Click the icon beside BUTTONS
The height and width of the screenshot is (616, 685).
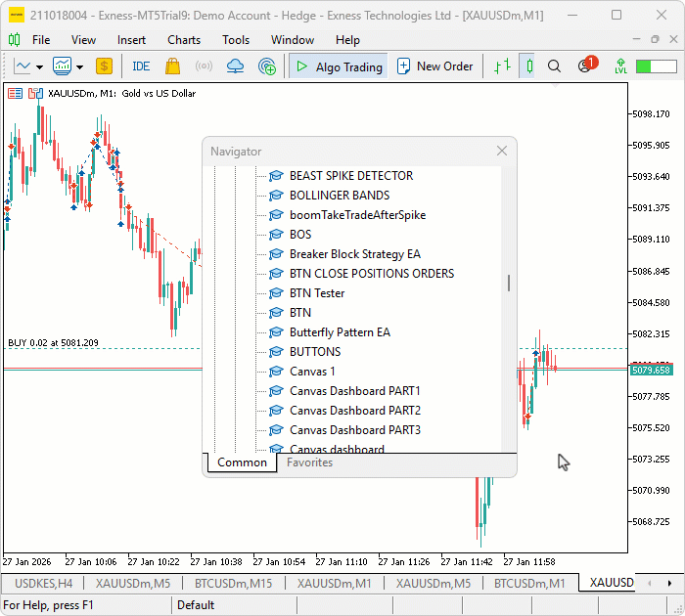click(x=276, y=352)
